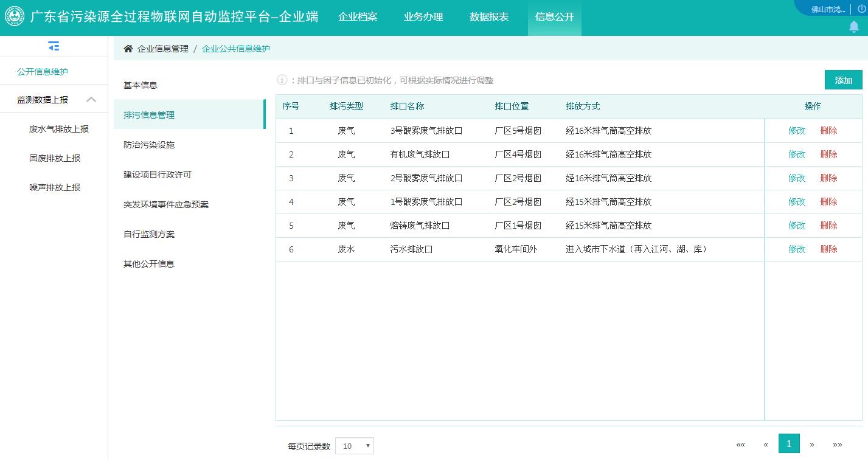Click the 添加 button
Screen dimensions: 868x461
point(843,80)
